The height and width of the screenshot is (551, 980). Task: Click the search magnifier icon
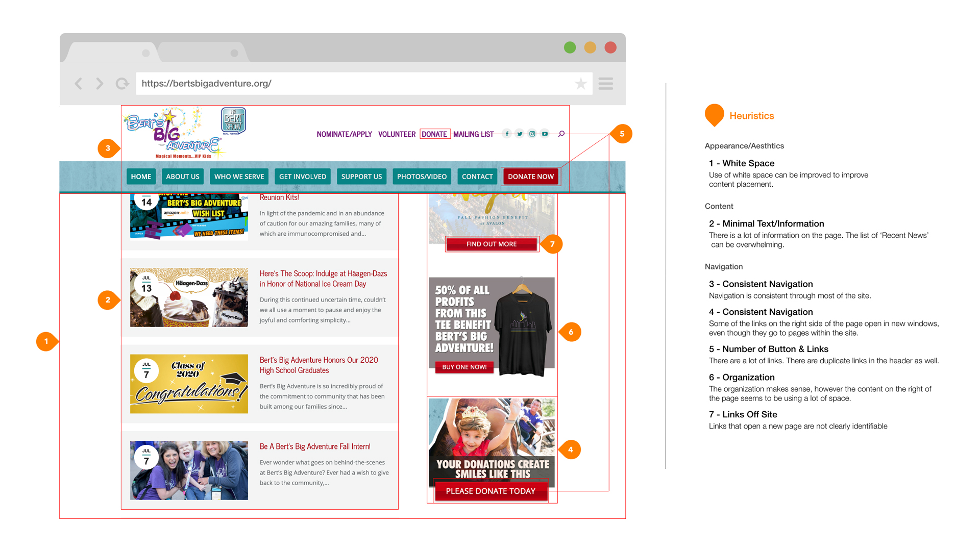click(x=561, y=134)
